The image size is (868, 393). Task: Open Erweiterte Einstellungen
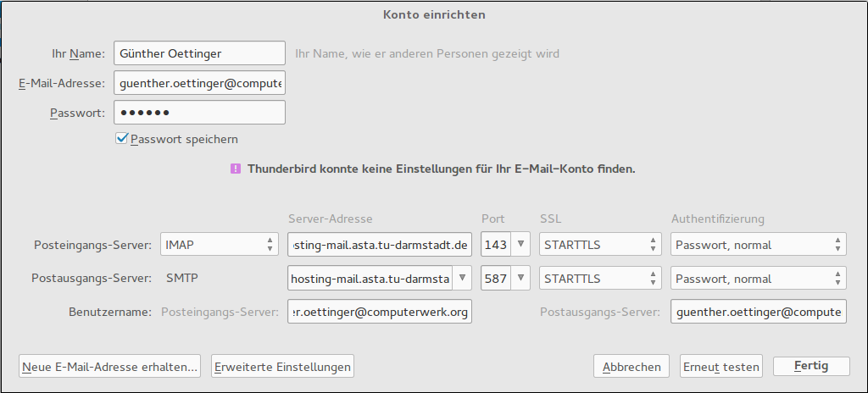tap(282, 367)
